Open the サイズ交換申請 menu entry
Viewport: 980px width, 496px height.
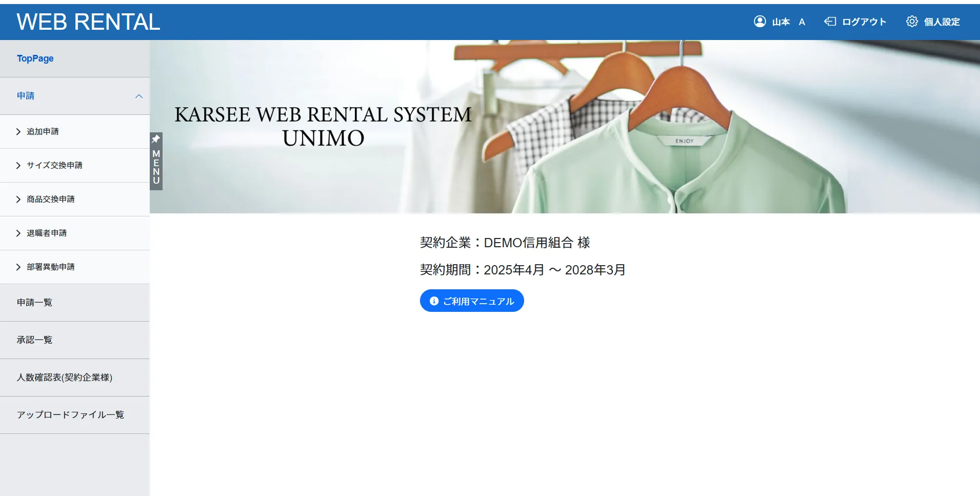pos(75,166)
